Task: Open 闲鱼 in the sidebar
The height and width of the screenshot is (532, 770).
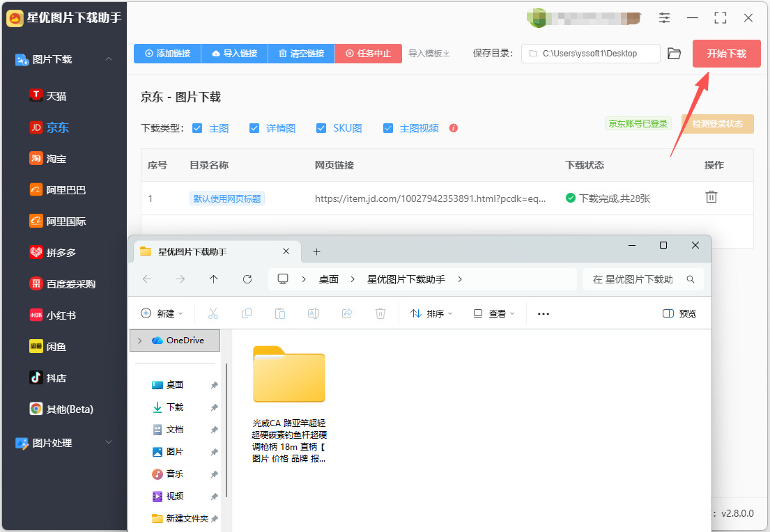Action: tap(48, 347)
